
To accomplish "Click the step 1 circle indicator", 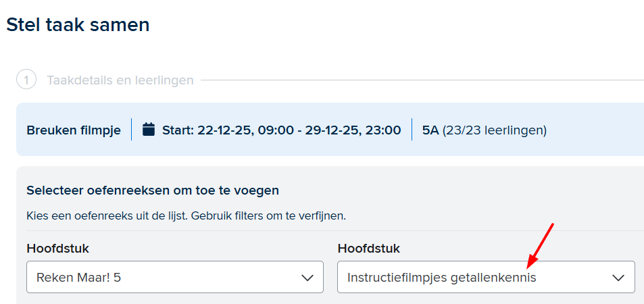I will 26,80.
